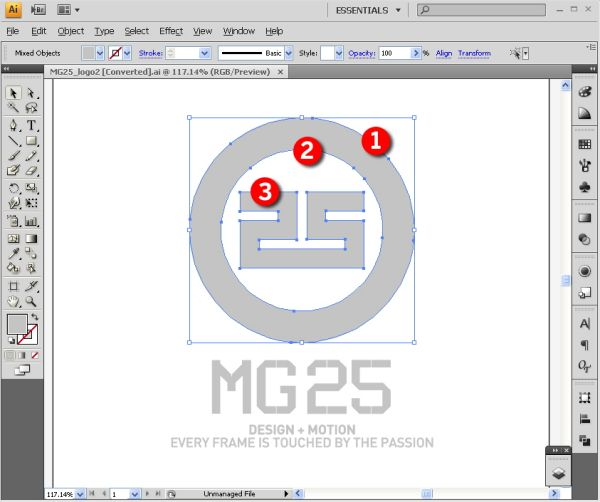Open the Basic brush definition dropdown
The width and height of the screenshot is (600, 502).
tap(289, 53)
